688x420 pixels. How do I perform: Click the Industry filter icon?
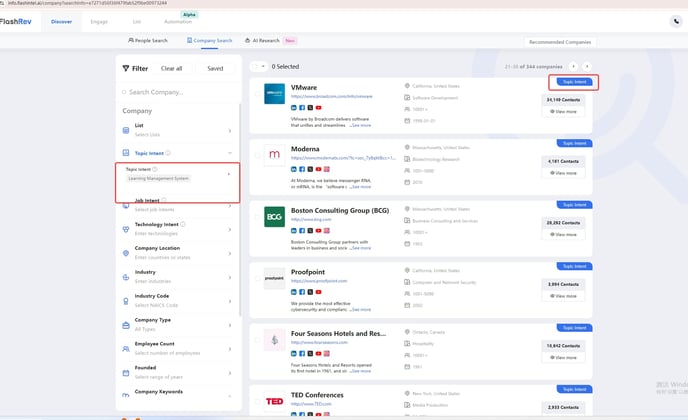click(x=126, y=277)
